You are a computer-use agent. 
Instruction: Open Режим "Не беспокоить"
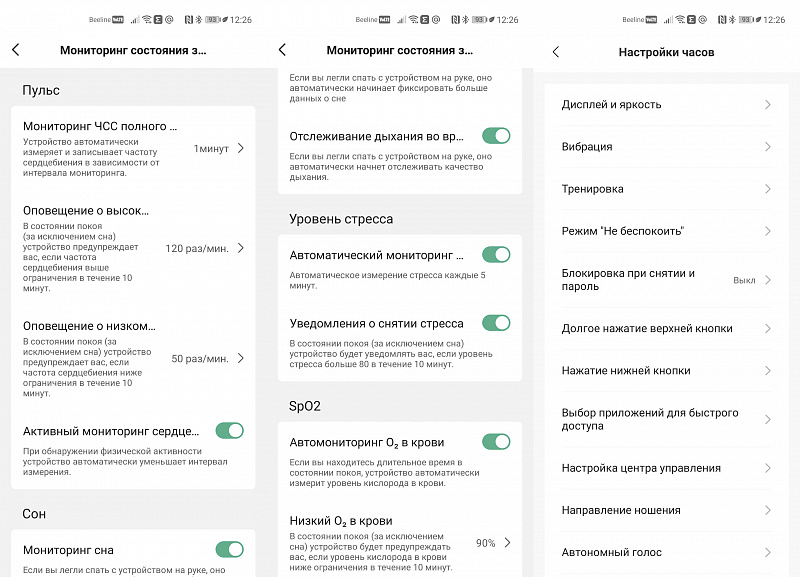pos(665,231)
